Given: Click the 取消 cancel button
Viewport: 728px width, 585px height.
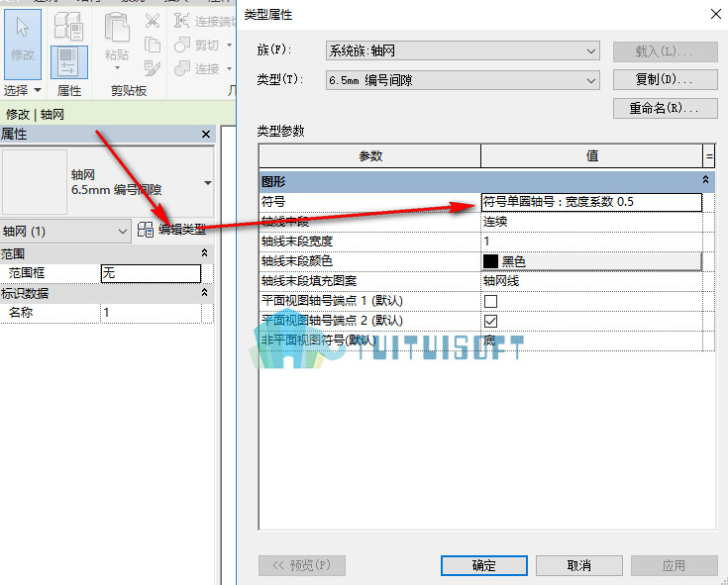Looking at the screenshot, I should tap(579, 565).
